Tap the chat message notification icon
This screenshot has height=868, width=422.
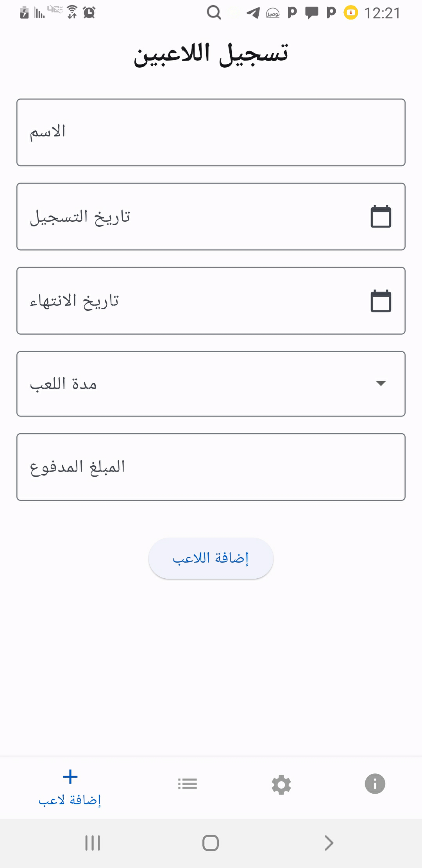(311, 13)
